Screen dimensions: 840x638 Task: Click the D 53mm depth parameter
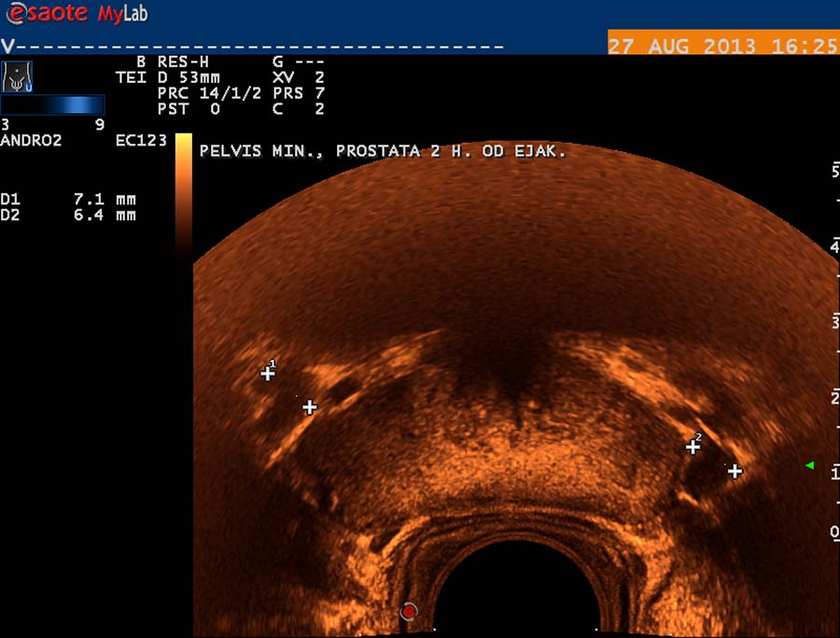click(188, 78)
